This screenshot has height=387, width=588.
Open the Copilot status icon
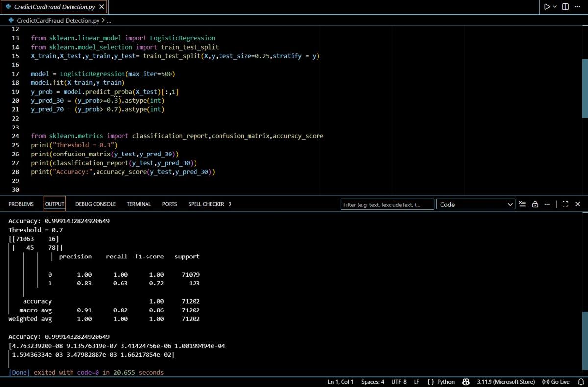pos(466,382)
